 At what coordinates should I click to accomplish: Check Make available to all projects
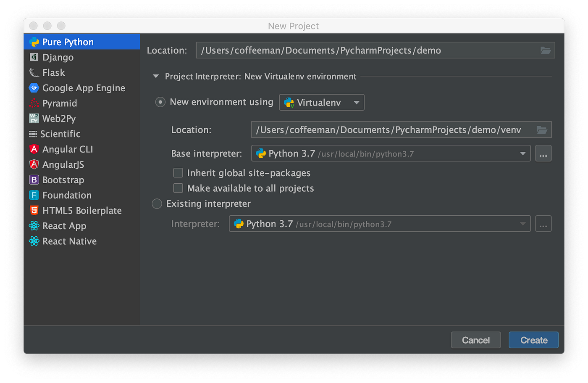tap(178, 188)
